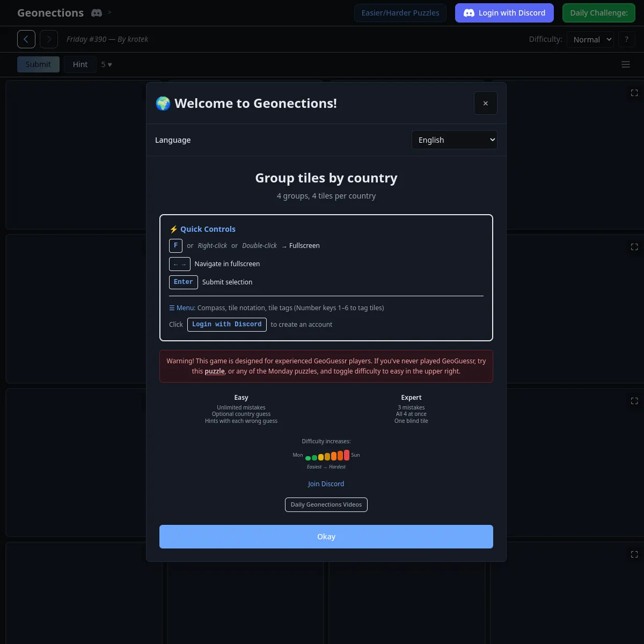The height and width of the screenshot is (644, 644).
Task: Open the Difficulty dropdown set to Normal
Action: pos(590,39)
